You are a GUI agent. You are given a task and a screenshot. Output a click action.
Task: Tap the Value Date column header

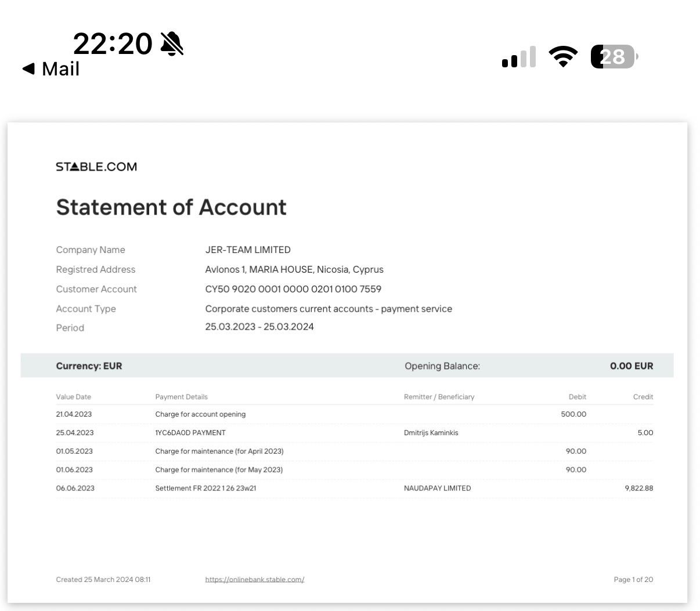[x=74, y=397]
